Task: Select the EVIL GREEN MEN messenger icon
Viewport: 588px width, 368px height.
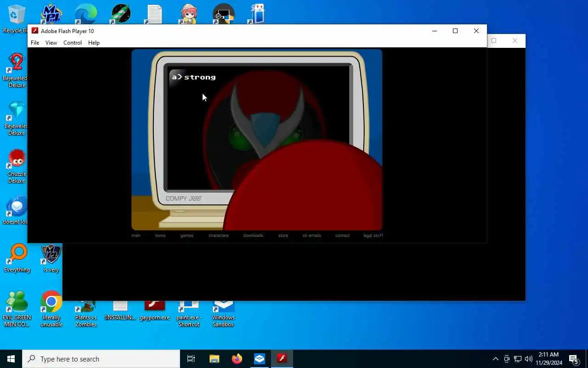Action: coord(17,309)
